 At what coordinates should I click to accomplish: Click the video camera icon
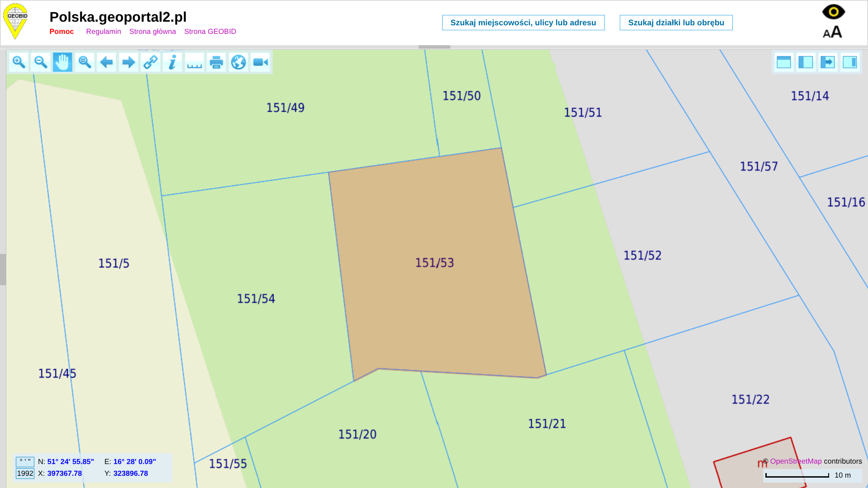pos(260,62)
